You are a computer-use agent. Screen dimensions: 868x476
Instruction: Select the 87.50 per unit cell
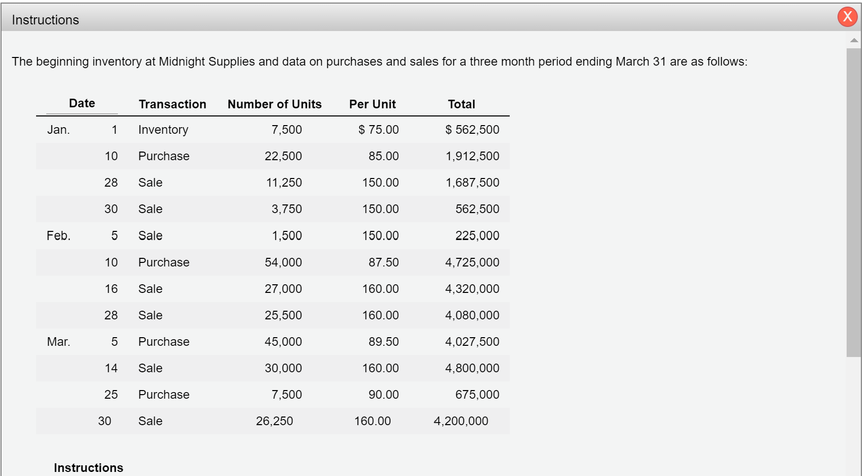[384, 262]
